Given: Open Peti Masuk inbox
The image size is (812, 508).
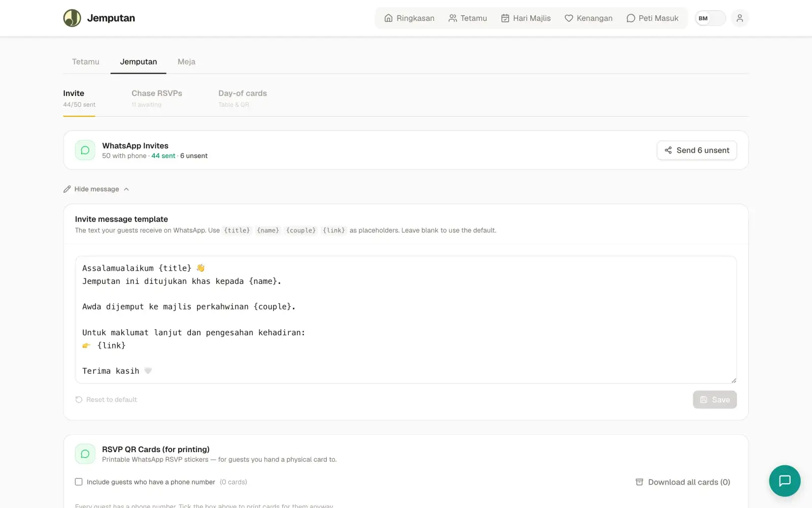Looking at the screenshot, I should 652,18.
